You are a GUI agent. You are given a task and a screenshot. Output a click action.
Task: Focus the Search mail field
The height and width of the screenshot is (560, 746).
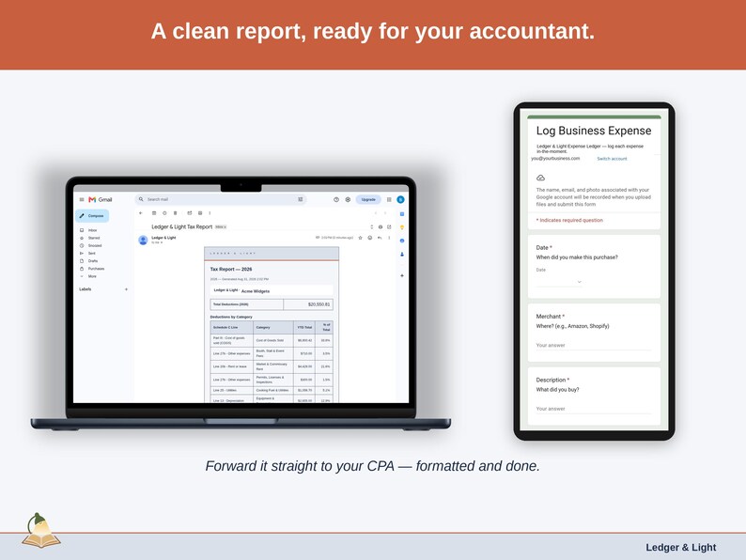coord(219,199)
